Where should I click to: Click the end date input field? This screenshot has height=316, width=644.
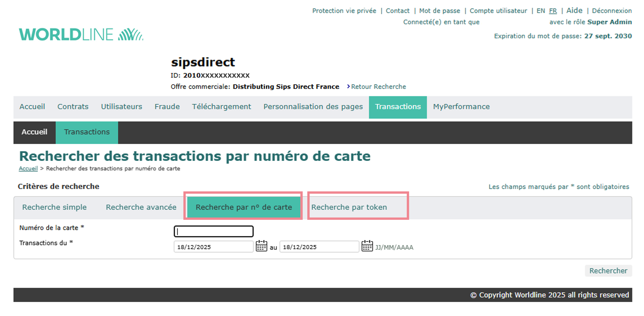(319, 247)
